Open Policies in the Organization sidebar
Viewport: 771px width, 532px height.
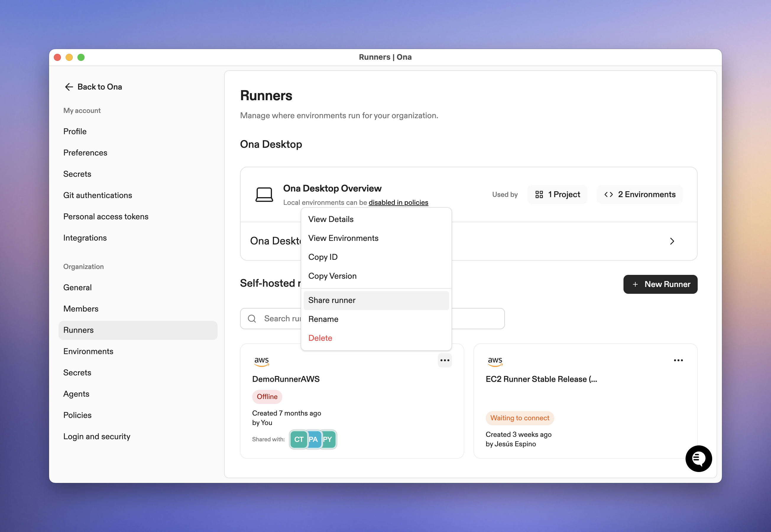point(77,415)
